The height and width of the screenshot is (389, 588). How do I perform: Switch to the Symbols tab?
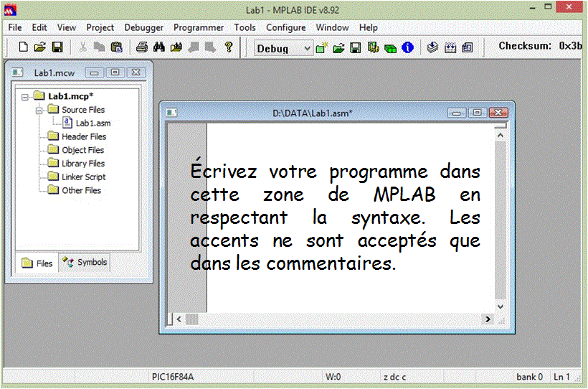[x=85, y=262]
